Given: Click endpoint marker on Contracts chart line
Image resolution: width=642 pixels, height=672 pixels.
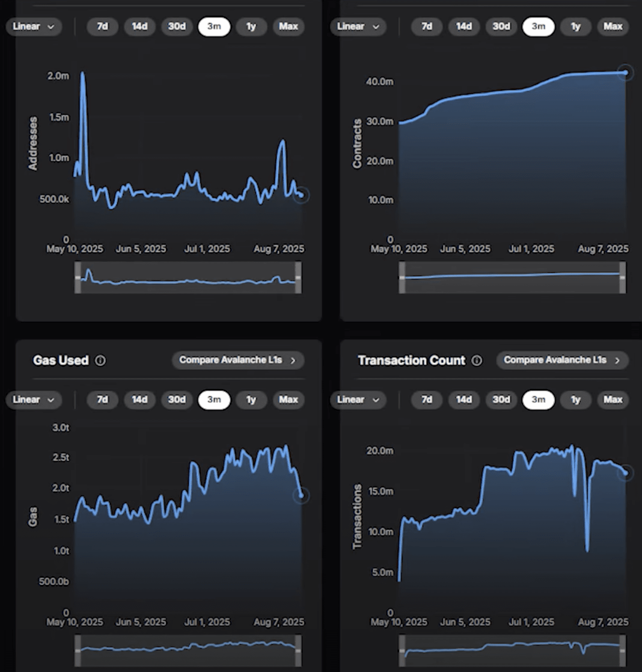Looking at the screenshot, I should click(626, 72).
